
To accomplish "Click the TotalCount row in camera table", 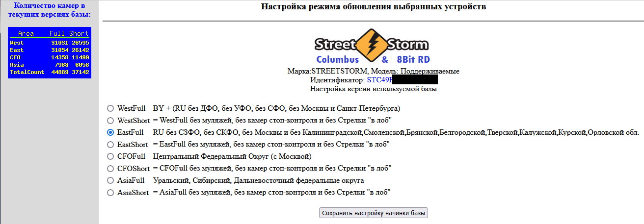I will tap(50, 72).
